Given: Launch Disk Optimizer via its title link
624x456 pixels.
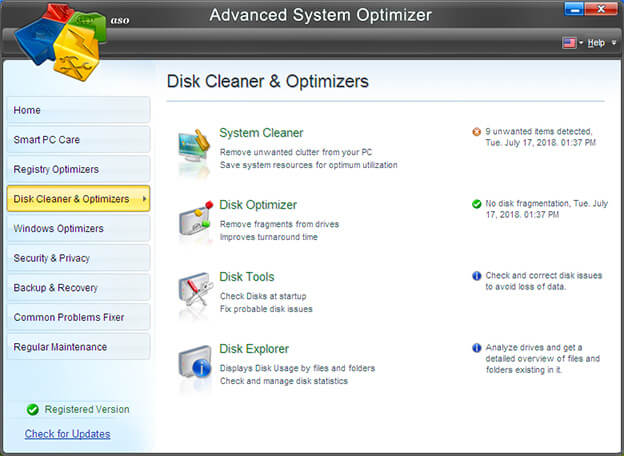Looking at the screenshot, I should click(258, 205).
